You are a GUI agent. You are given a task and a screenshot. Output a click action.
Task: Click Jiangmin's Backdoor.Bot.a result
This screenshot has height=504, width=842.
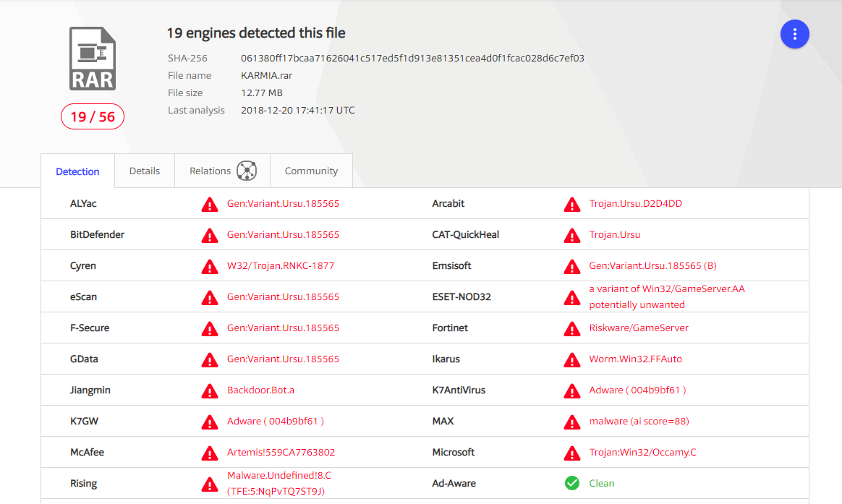tap(260, 390)
